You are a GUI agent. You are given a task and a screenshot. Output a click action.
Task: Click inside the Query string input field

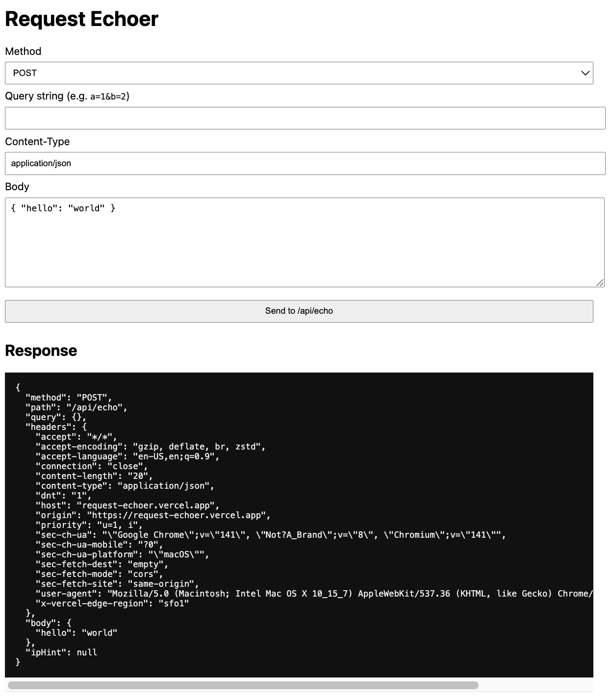304,118
